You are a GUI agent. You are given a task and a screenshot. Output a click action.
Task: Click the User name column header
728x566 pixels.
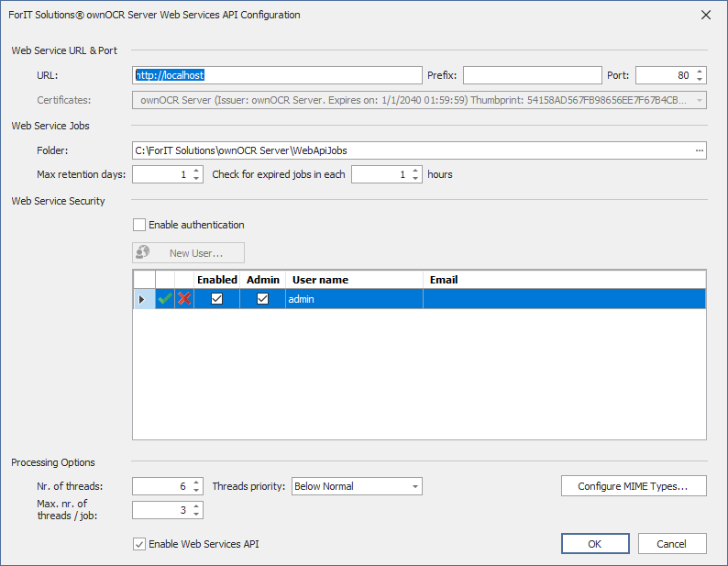(354, 280)
